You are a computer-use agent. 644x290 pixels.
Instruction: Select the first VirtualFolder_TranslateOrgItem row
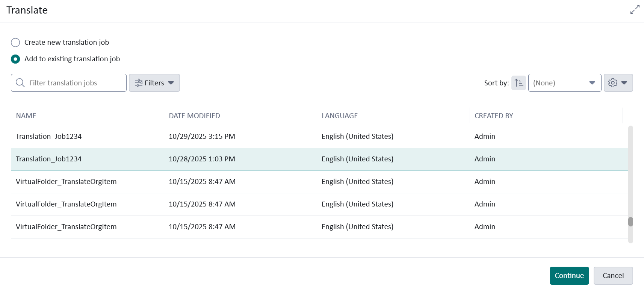coord(66,182)
